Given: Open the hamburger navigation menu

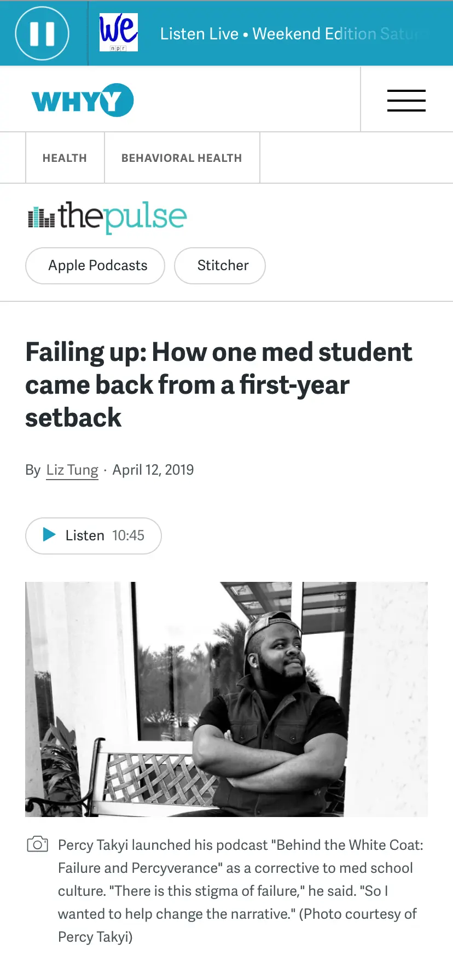Looking at the screenshot, I should [x=406, y=100].
